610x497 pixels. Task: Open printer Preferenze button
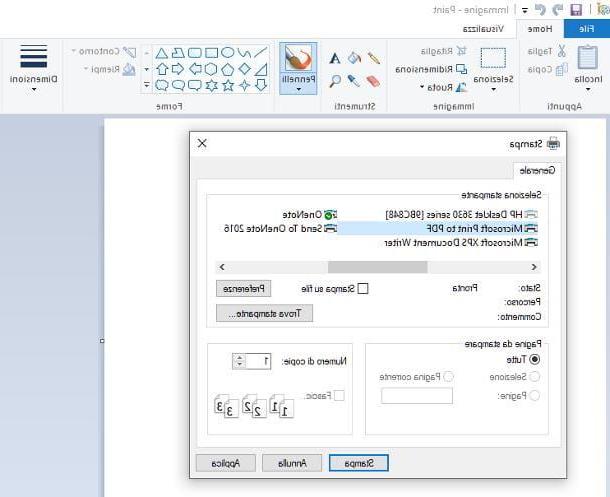pyautogui.click(x=244, y=289)
